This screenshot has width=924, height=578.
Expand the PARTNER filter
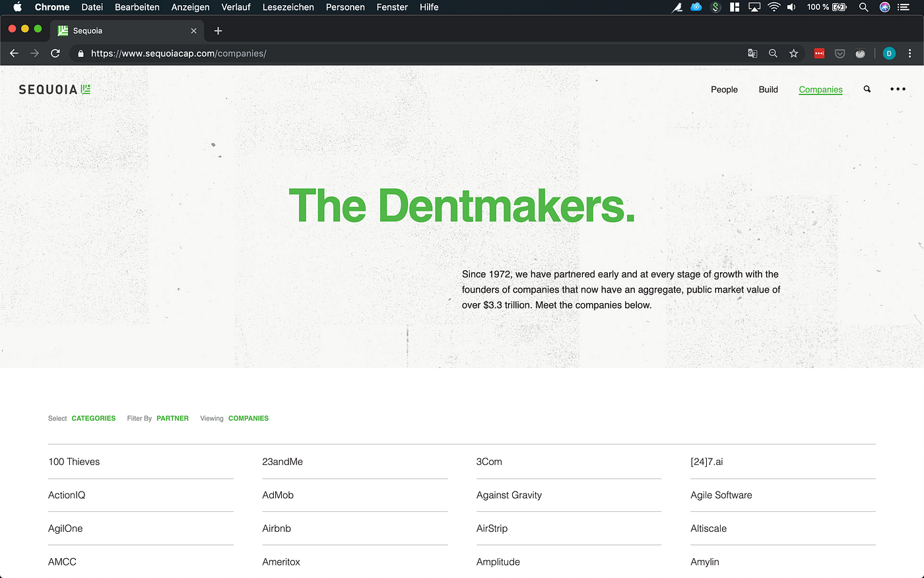pos(172,418)
